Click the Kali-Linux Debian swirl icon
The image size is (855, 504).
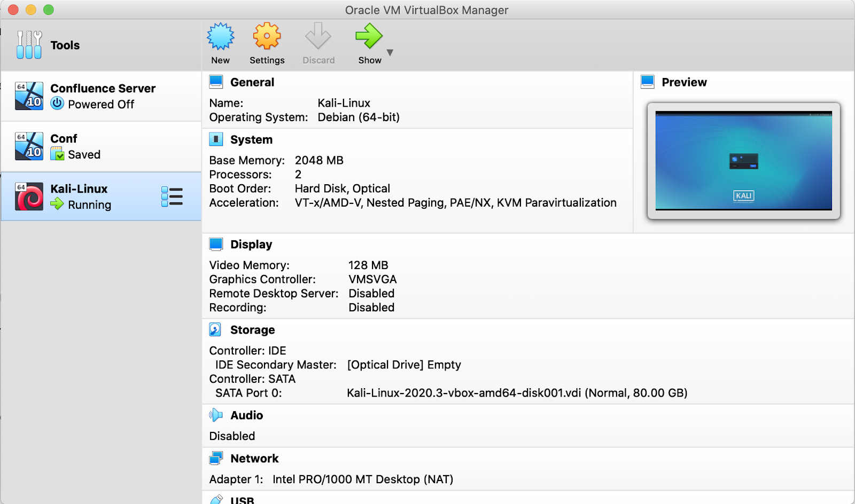[29, 196]
